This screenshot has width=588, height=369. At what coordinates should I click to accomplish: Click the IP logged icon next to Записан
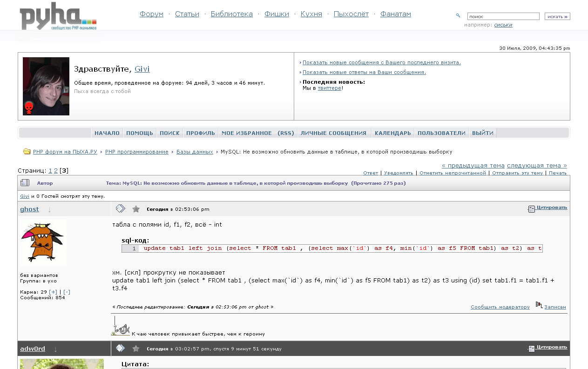[x=539, y=304]
